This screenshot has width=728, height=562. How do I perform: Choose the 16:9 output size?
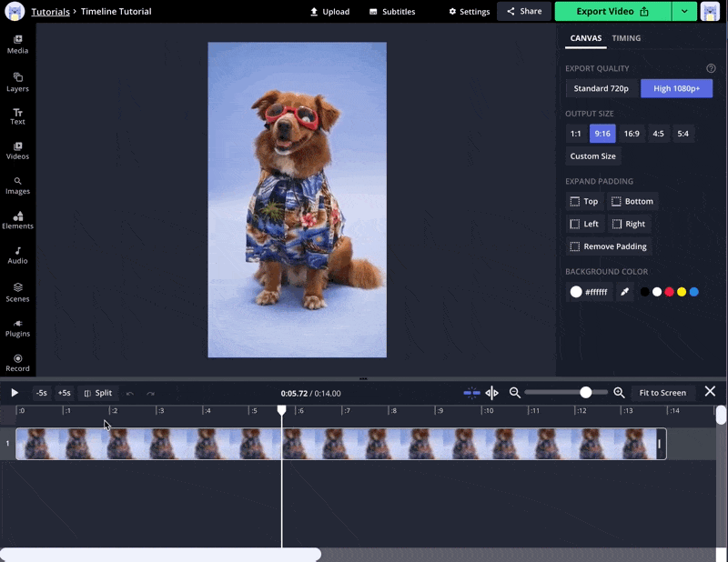[x=632, y=134]
